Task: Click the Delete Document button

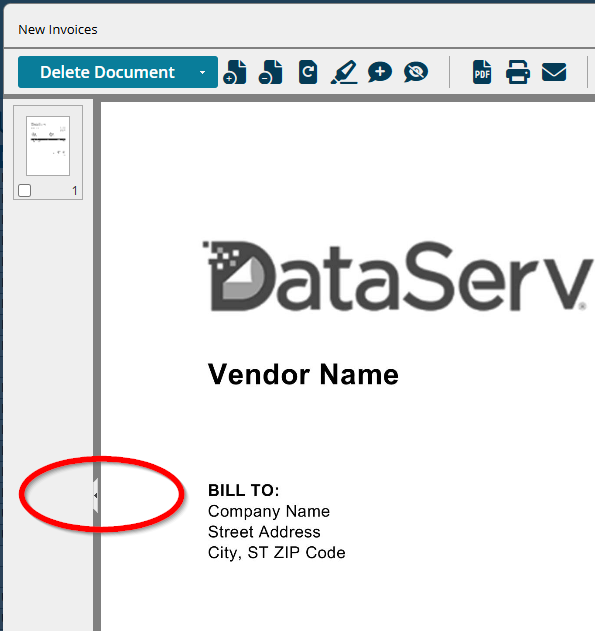Action: pyautogui.click(x=107, y=72)
